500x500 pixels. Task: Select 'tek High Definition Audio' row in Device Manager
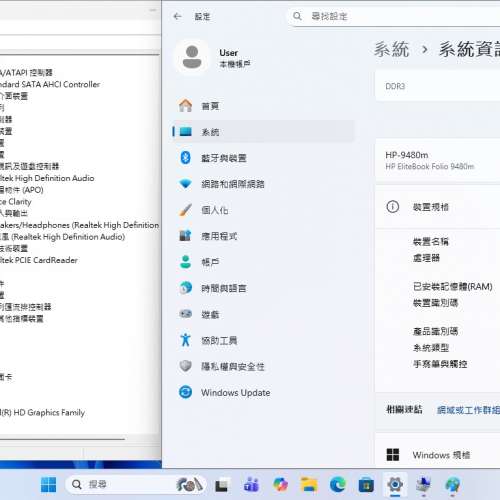point(47,178)
